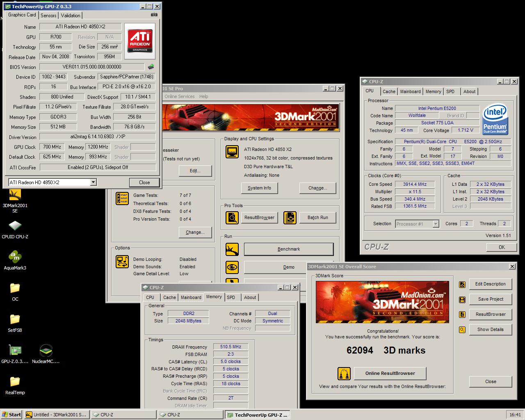525x420 pixels.
Task: Click the Windows Start button
Action: (11, 415)
